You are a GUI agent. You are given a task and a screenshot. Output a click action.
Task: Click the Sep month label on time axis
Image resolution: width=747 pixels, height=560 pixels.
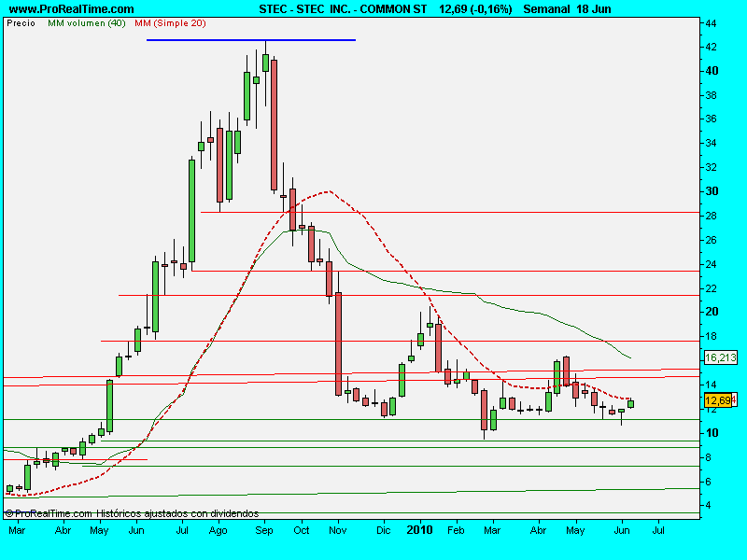click(264, 530)
